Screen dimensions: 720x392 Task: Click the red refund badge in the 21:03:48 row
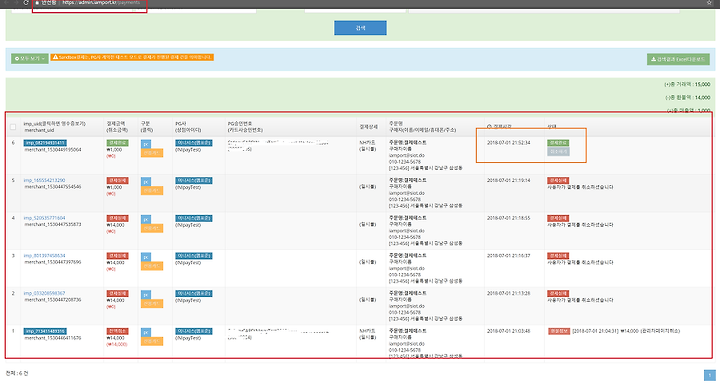click(559, 331)
